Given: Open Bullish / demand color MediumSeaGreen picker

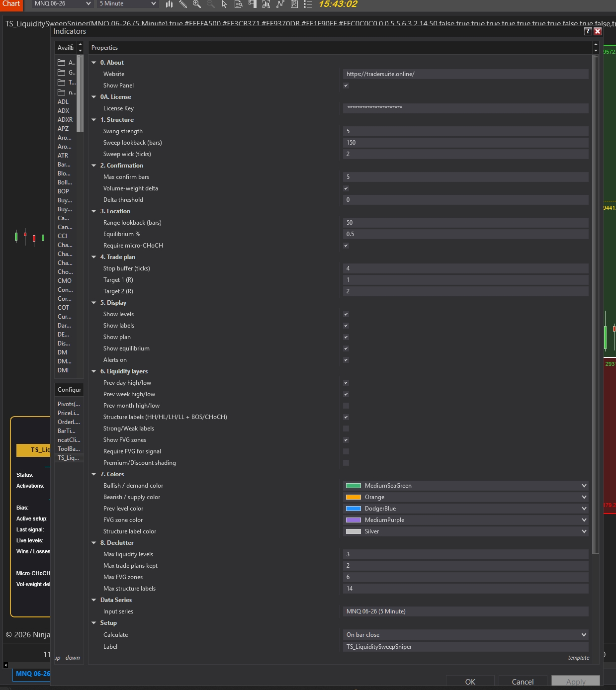Looking at the screenshot, I should tap(466, 486).
